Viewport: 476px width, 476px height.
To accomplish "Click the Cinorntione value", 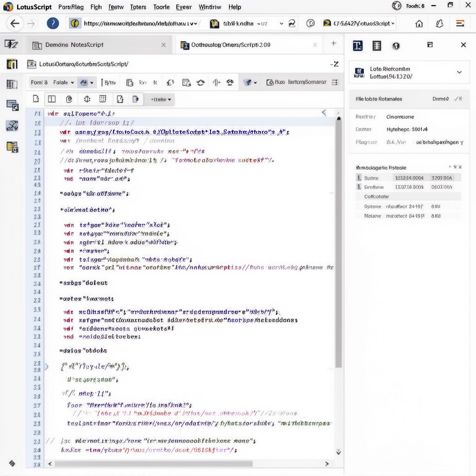I will pos(400,117).
